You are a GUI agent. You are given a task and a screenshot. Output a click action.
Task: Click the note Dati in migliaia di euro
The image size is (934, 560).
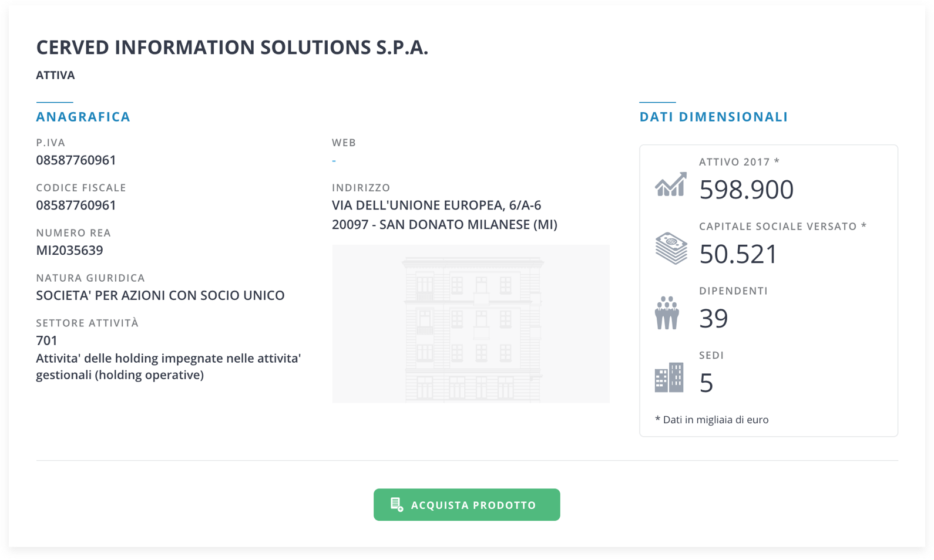tap(711, 419)
